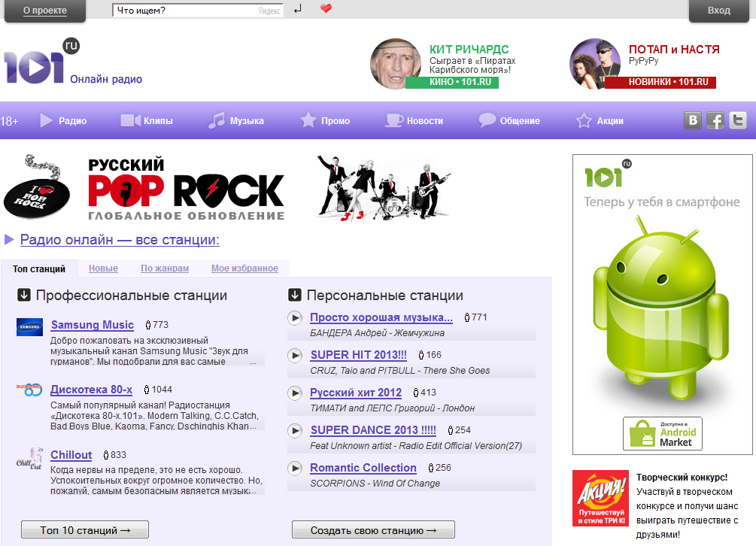Click the Android Market badge
This screenshot has width=756, height=546.
click(x=663, y=434)
